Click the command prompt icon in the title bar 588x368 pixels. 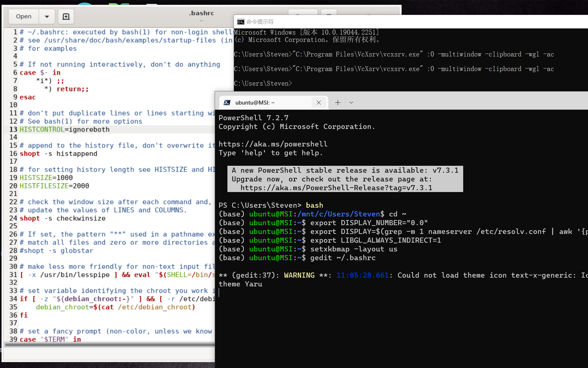coord(241,21)
